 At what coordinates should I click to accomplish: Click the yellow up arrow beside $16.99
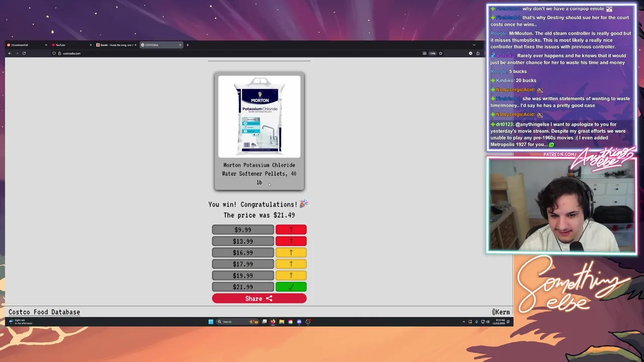click(x=291, y=253)
